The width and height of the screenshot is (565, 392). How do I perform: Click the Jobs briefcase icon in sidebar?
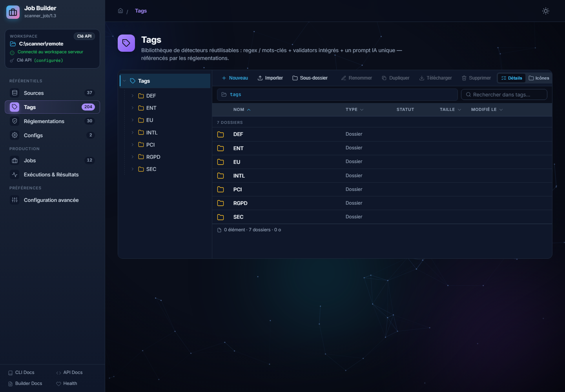pyautogui.click(x=15, y=160)
